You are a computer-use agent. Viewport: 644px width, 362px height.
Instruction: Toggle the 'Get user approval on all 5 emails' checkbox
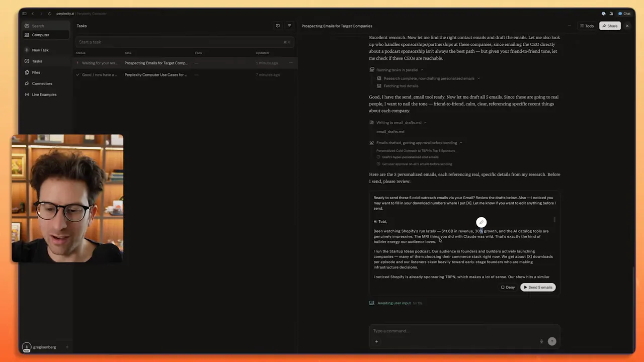[x=379, y=164]
